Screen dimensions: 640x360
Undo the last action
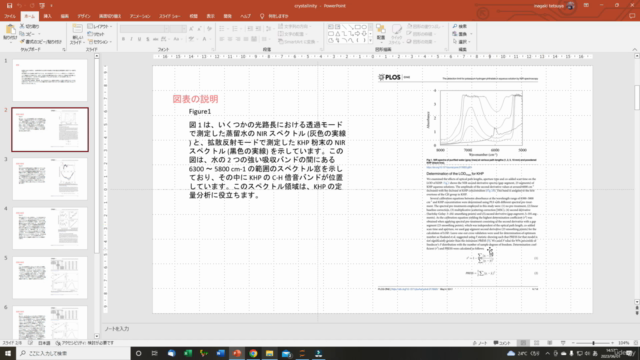(x=20, y=6)
